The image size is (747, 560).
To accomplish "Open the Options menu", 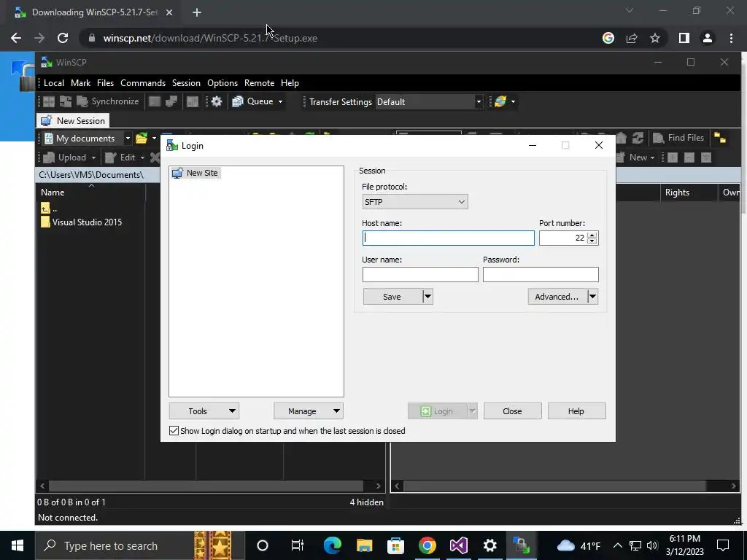I will coord(222,83).
